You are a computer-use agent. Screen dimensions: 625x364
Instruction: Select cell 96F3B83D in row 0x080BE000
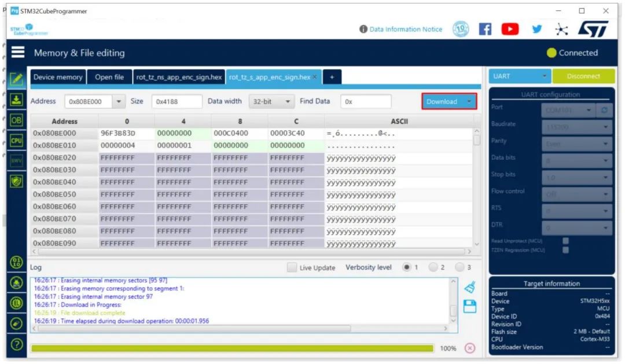(126, 133)
